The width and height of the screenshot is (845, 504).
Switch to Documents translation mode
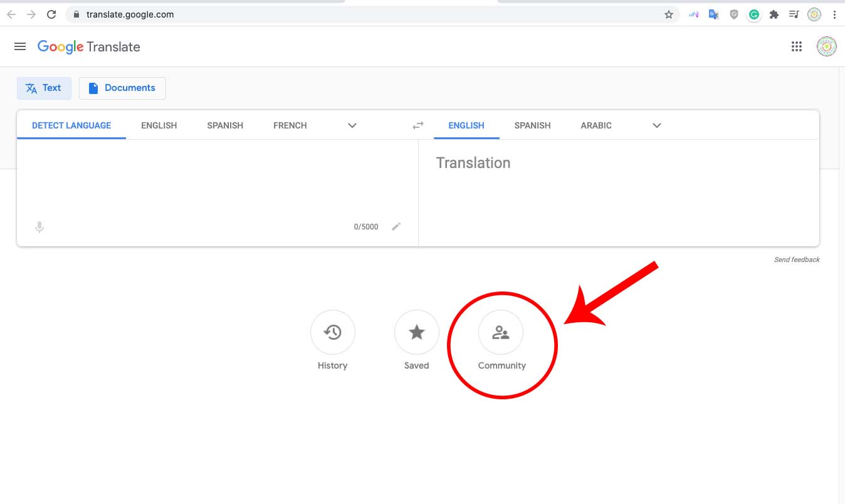(122, 88)
